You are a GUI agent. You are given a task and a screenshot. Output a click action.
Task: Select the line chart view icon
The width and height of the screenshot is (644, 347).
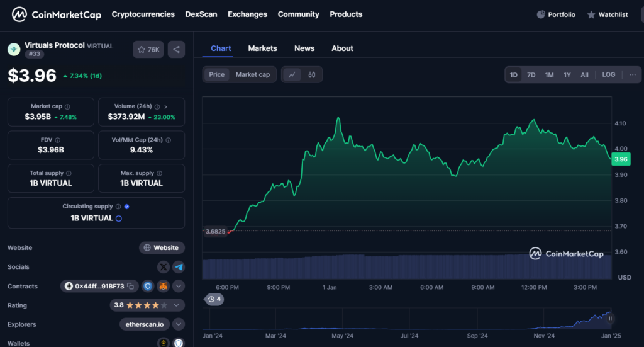pyautogui.click(x=292, y=74)
